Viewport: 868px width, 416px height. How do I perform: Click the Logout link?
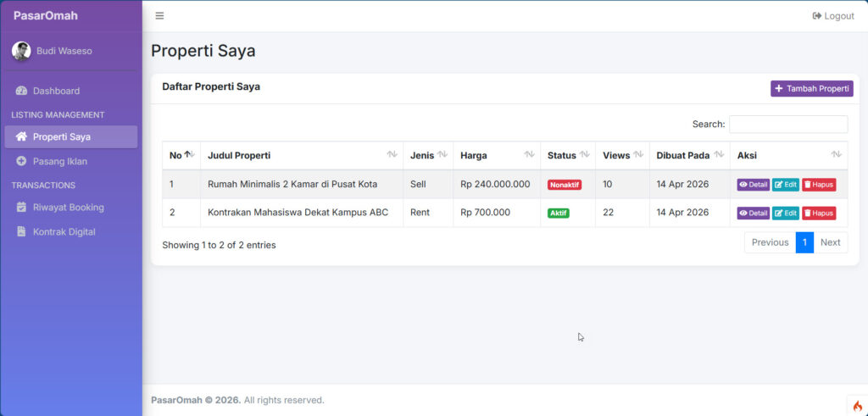(833, 16)
